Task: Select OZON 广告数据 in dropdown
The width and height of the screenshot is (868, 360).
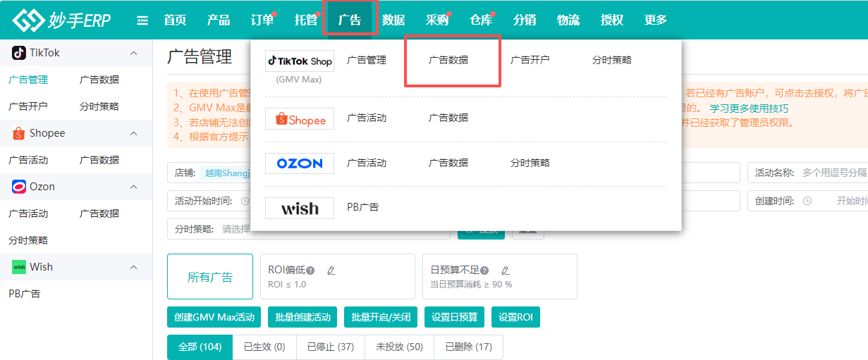Action: 448,163
